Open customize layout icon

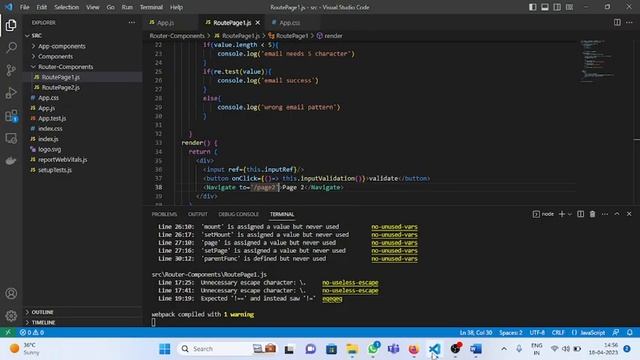pyautogui.click(x=569, y=7)
